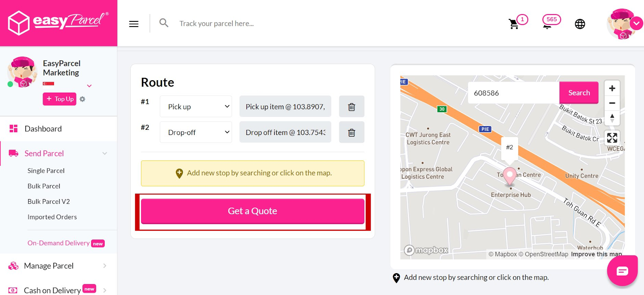Open the Drop-off stop type dropdown
Screen dimensions: 644x295
click(196, 132)
